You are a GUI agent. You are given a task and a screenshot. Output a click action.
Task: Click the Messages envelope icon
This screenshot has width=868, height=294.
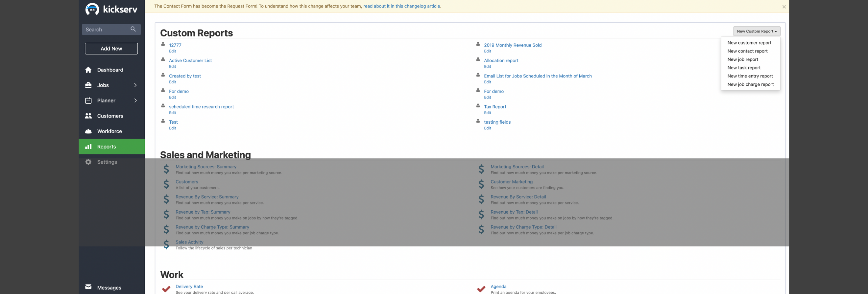(x=88, y=287)
